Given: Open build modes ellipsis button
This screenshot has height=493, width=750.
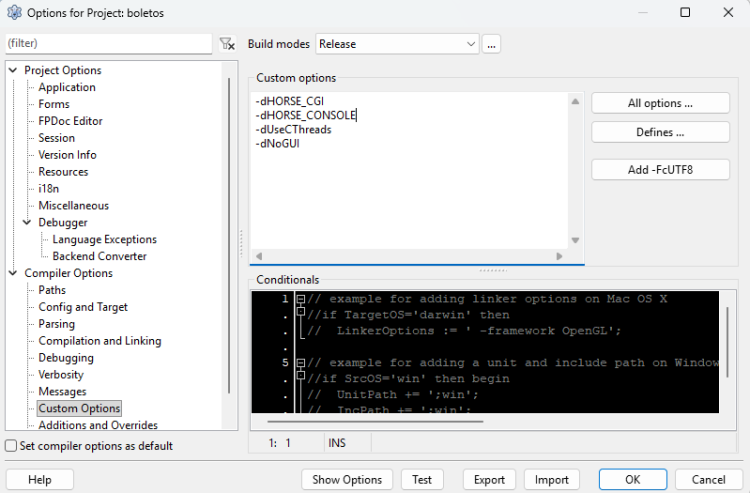Looking at the screenshot, I should click(491, 44).
